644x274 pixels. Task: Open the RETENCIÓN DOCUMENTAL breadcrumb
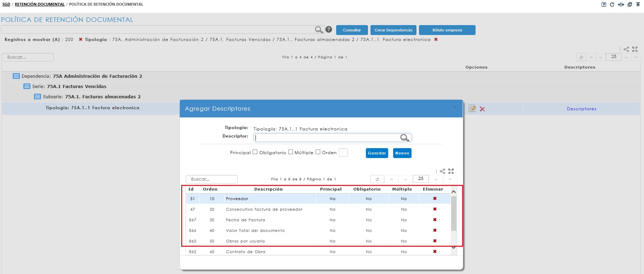pyautogui.click(x=40, y=4)
